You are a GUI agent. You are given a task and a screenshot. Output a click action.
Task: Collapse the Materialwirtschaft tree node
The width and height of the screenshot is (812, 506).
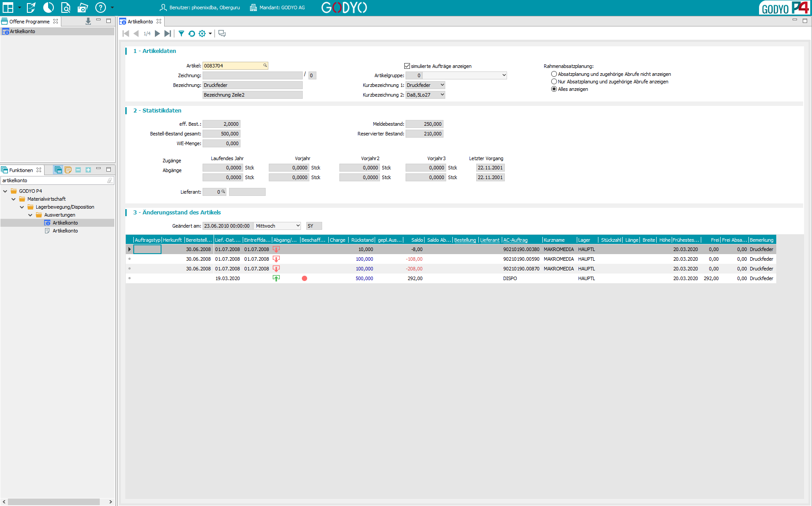[x=13, y=199]
